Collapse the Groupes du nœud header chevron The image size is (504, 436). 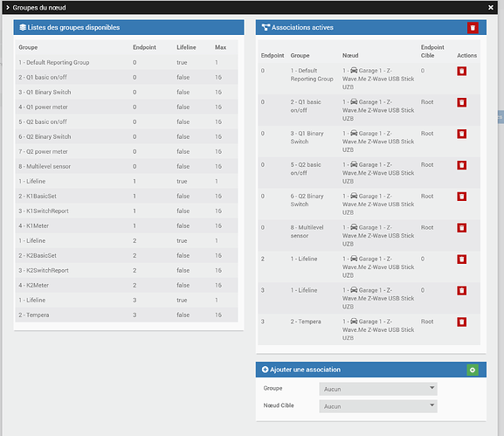8,7
